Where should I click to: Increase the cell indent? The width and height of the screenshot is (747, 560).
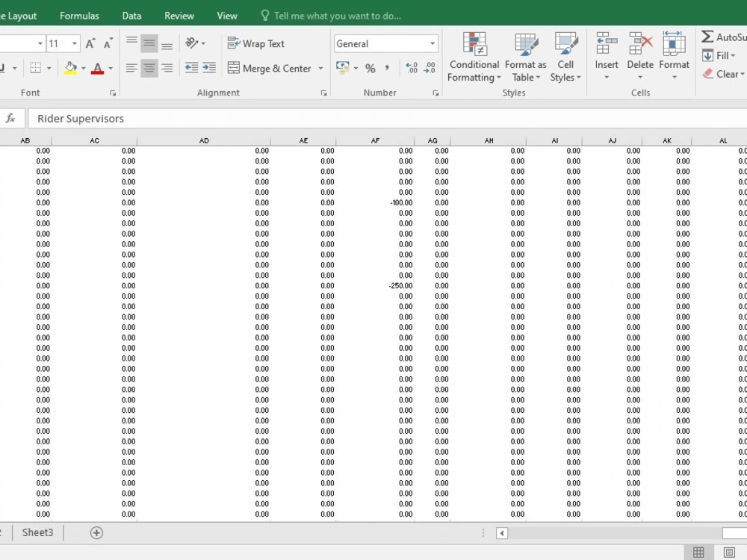click(x=209, y=68)
